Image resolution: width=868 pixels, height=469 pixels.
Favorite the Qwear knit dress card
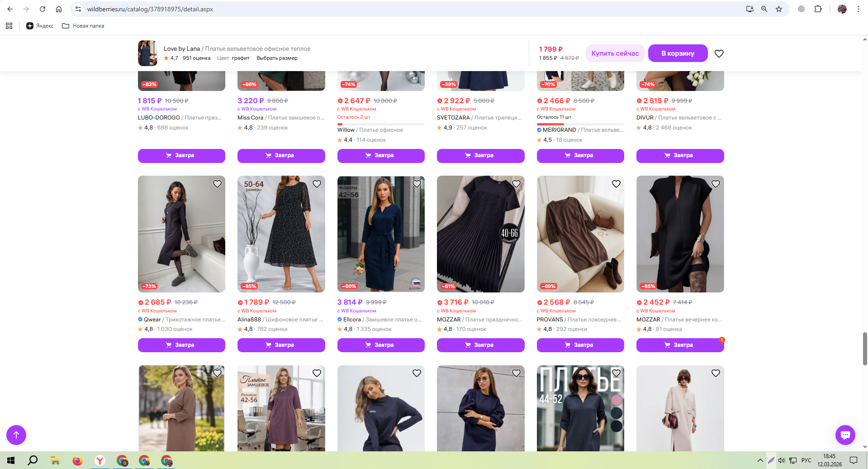[217, 184]
